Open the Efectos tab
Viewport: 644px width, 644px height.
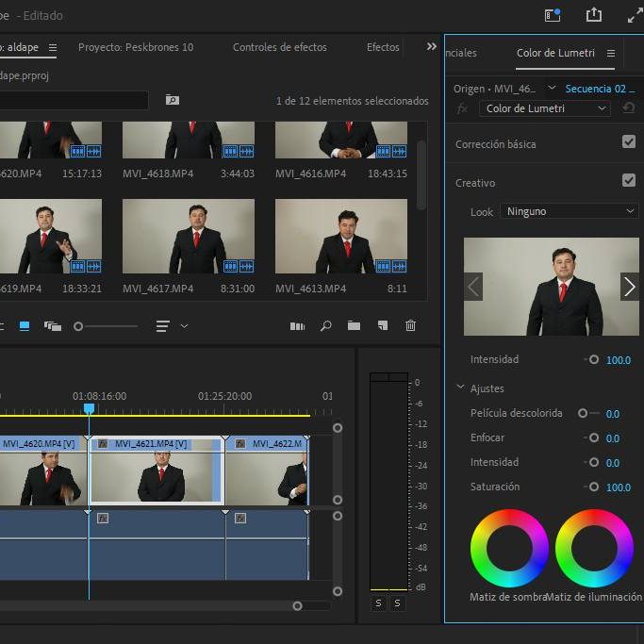point(383,47)
